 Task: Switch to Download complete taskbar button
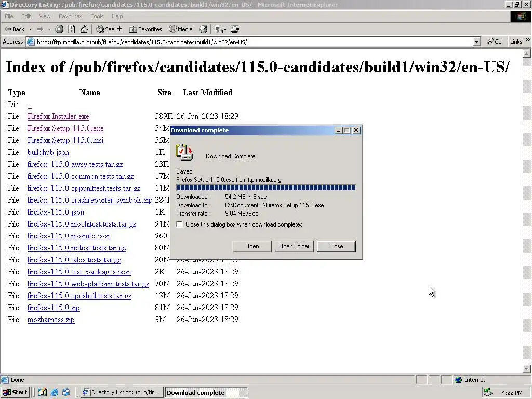pyautogui.click(x=207, y=393)
